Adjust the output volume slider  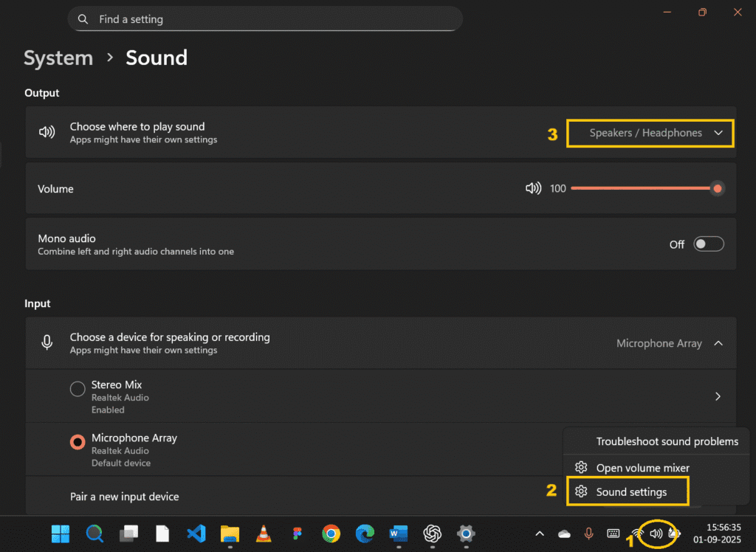pos(717,188)
